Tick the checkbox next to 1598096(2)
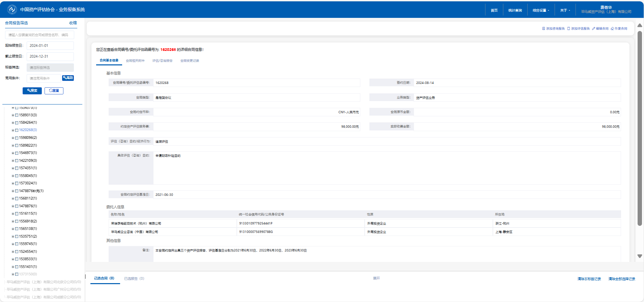Screen dimensions: 644x302 (x=17, y=138)
